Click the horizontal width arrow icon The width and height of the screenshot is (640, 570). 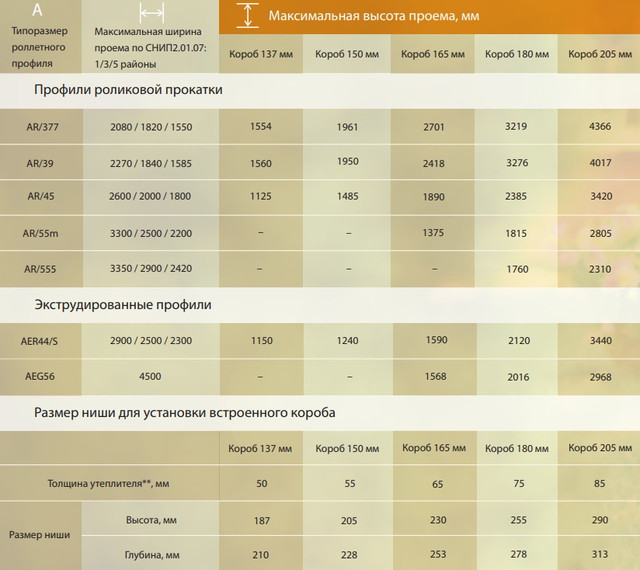(x=152, y=13)
